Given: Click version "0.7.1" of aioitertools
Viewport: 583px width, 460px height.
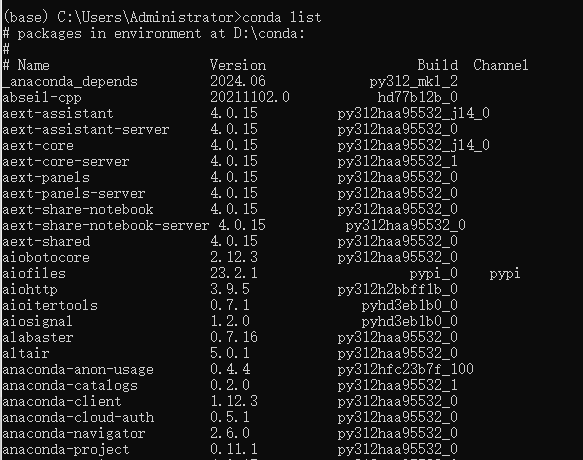Looking at the screenshot, I should click(x=230, y=305).
